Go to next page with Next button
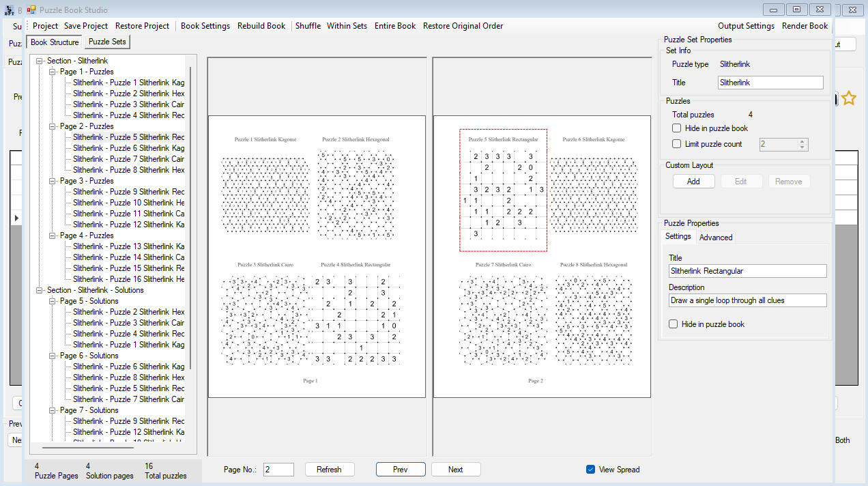 [x=456, y=470]
